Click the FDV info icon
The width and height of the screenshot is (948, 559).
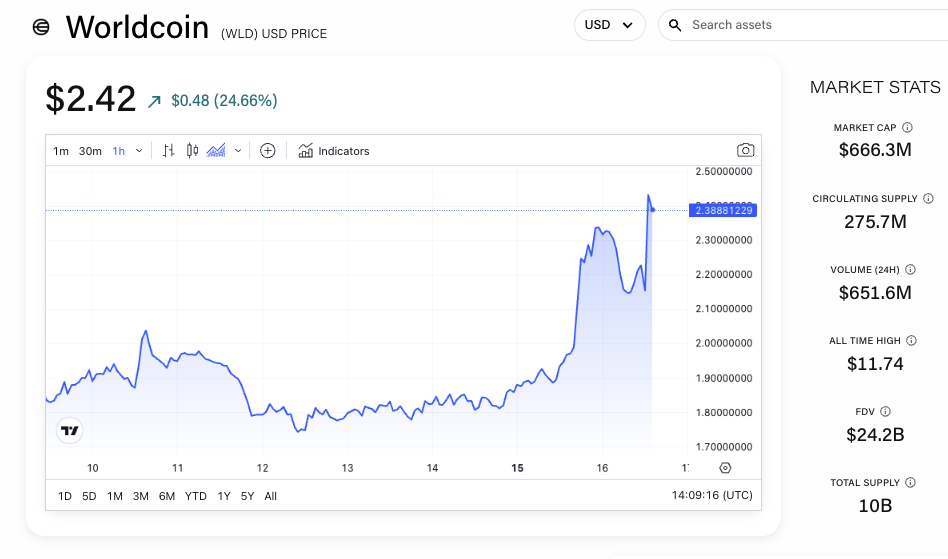pyautogui.click(x=886, y=411)
